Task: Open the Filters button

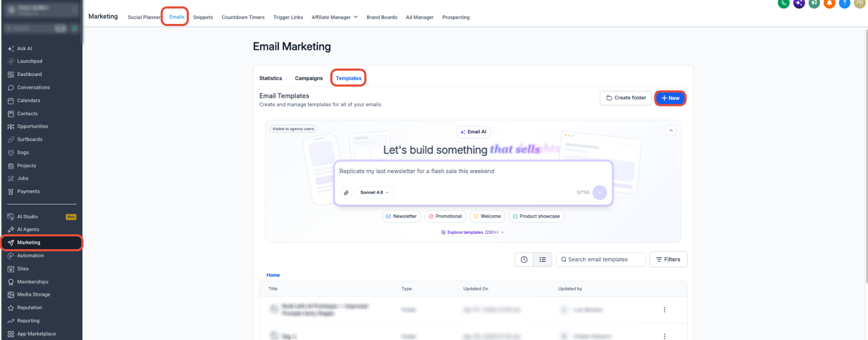Action: point(668,259)
